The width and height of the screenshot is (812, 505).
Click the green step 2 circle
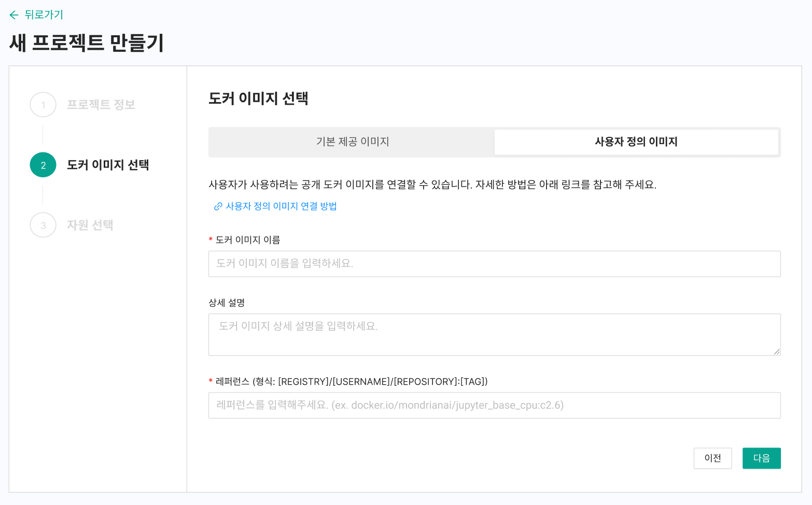[x=43, y=165]
